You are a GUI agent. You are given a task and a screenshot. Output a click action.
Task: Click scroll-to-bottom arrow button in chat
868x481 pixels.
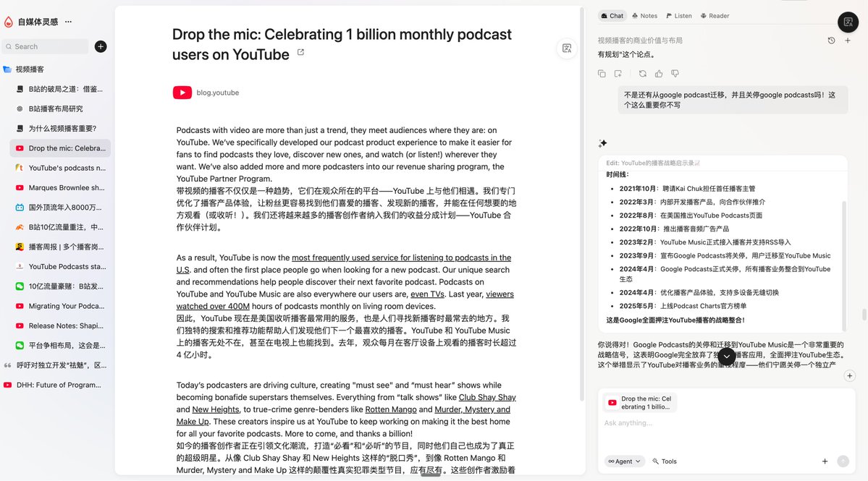726,357
